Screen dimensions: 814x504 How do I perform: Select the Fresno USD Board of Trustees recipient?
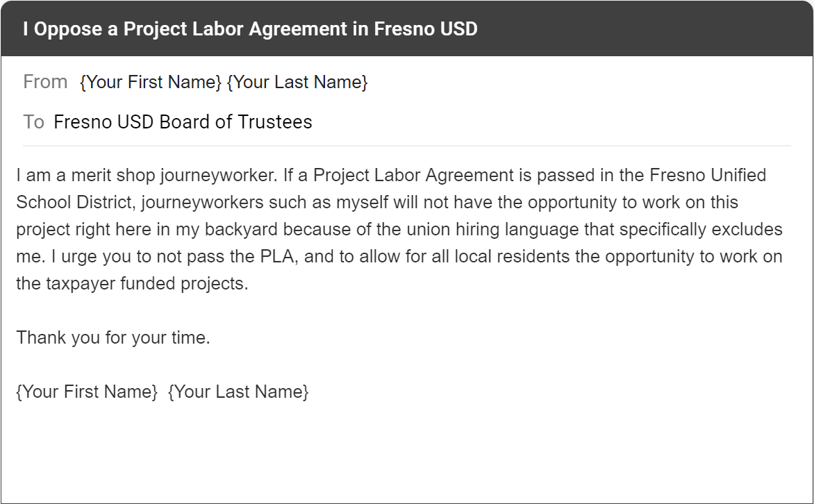pos(183,122)
